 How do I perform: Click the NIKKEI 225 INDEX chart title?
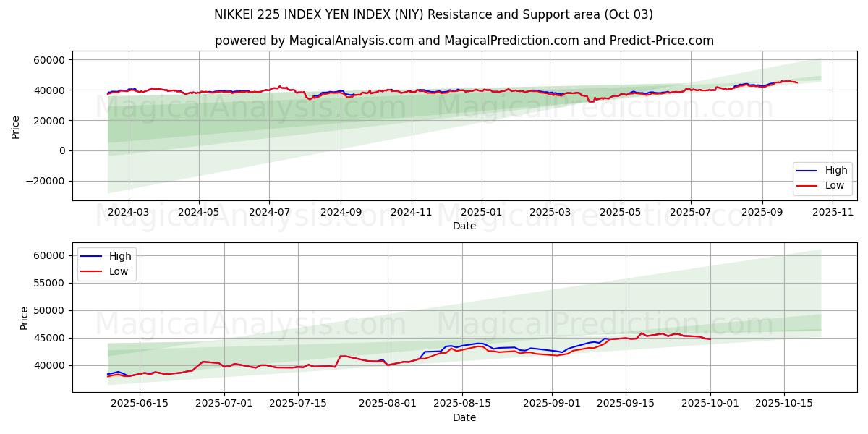point(433,14)
